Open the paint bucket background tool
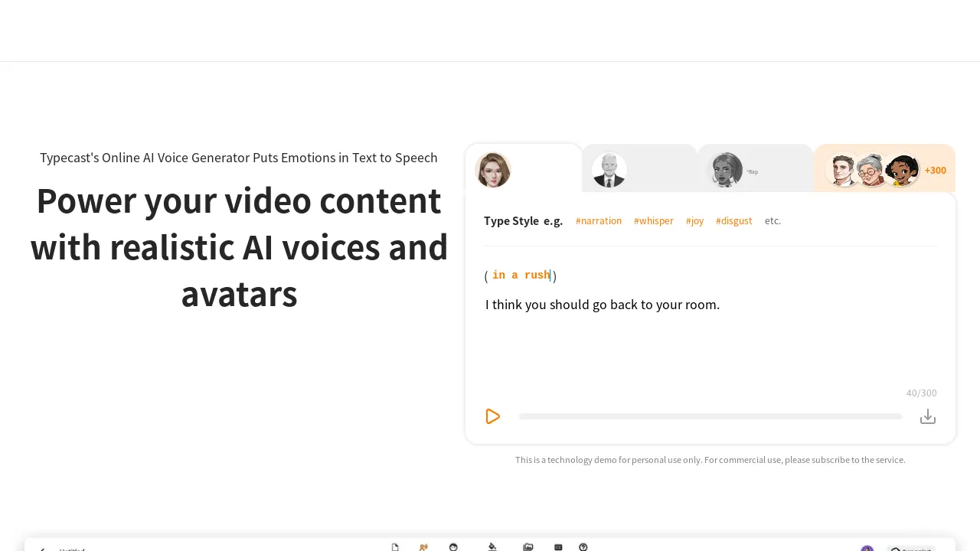Screen dimensions: 980x551 pyautogui.click(x=491, y=546)
